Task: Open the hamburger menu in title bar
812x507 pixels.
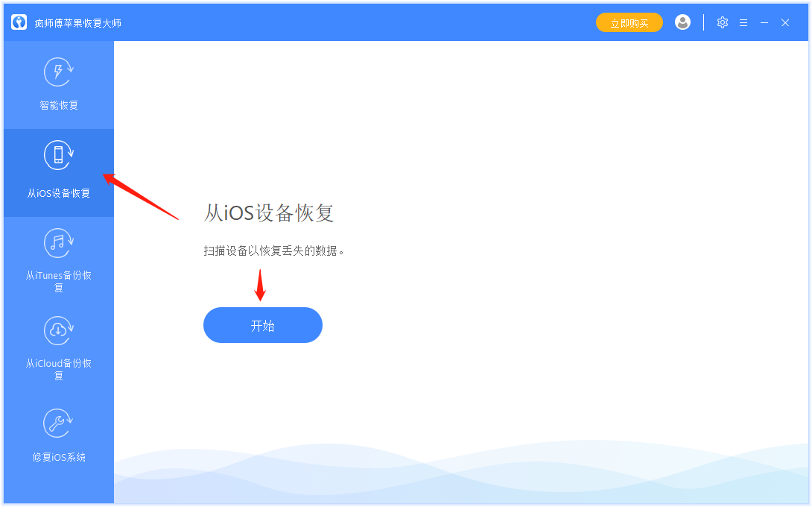Action: (x=743, y=22)
